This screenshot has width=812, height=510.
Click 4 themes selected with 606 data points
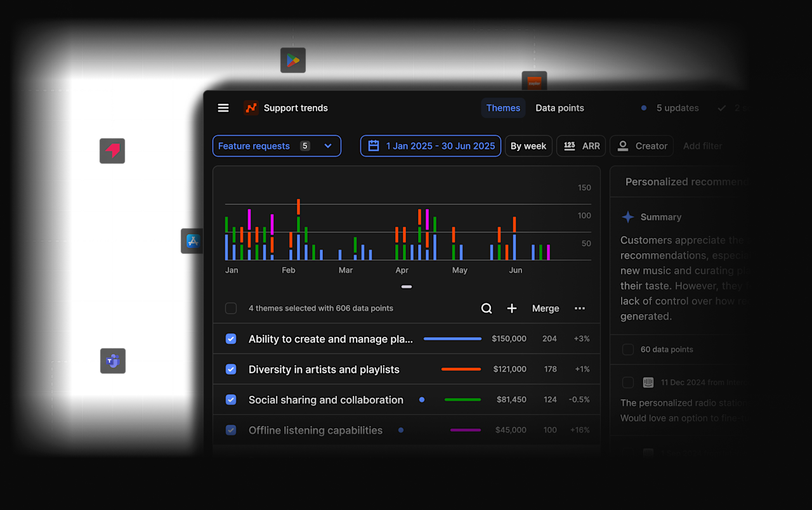coord(321,308)
